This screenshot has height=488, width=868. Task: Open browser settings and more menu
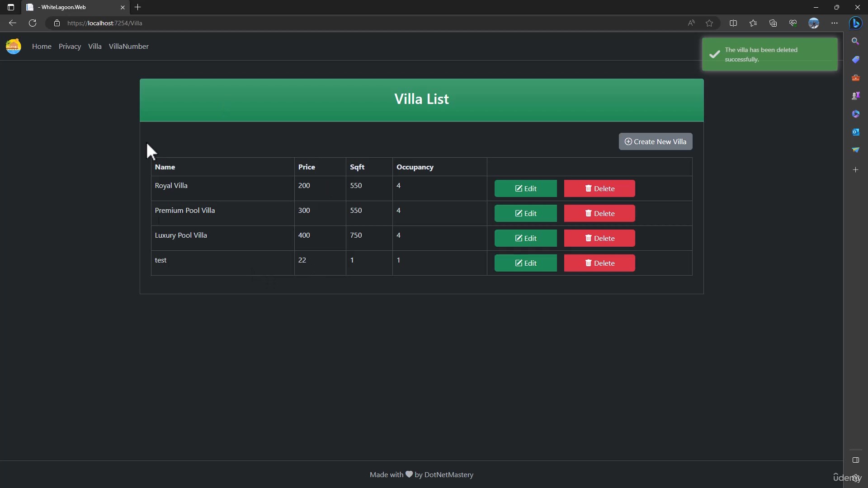(x=835, y=23)
